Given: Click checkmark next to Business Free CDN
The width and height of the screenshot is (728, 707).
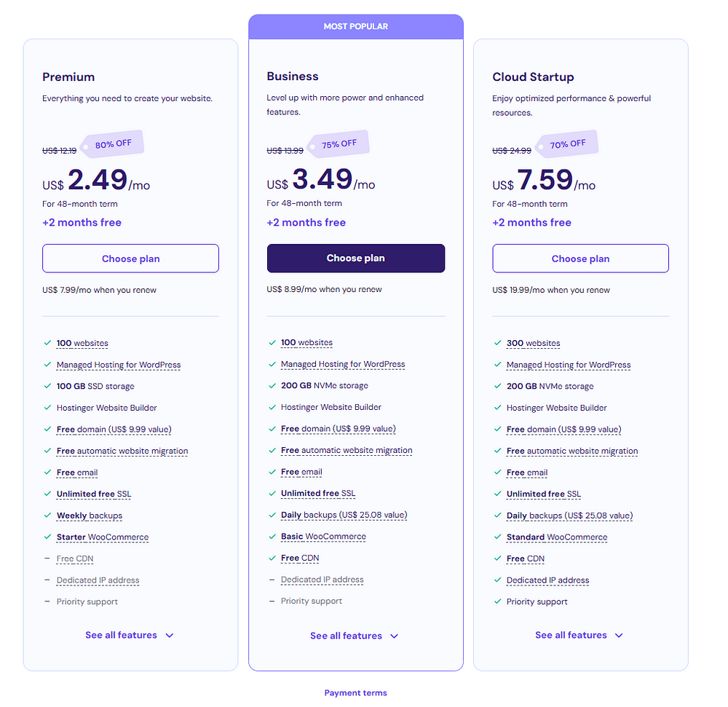Looking at the screenshot, I should (272, 558).
